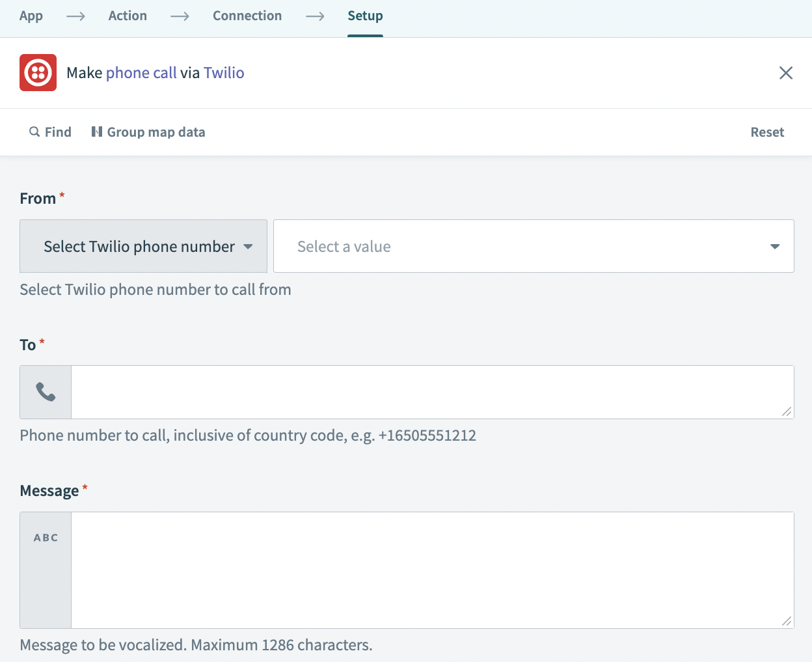Click the red Twilio app logo
The height and width of the screenshot is (662, 812).
click(x=38, y=73)
